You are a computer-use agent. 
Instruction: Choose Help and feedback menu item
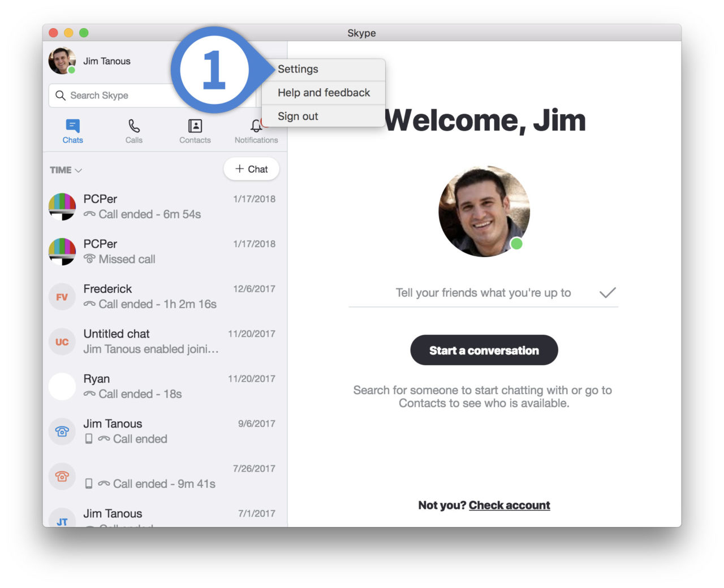click(323, 93)
